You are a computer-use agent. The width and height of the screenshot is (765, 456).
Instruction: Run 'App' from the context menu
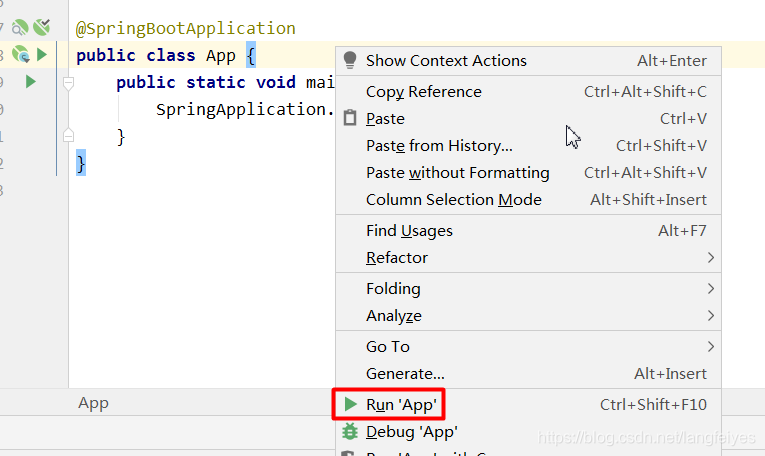528,404
